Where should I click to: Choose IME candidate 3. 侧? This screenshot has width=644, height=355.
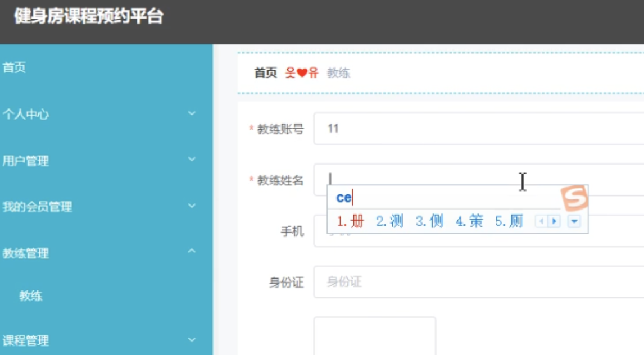[429, 222]
